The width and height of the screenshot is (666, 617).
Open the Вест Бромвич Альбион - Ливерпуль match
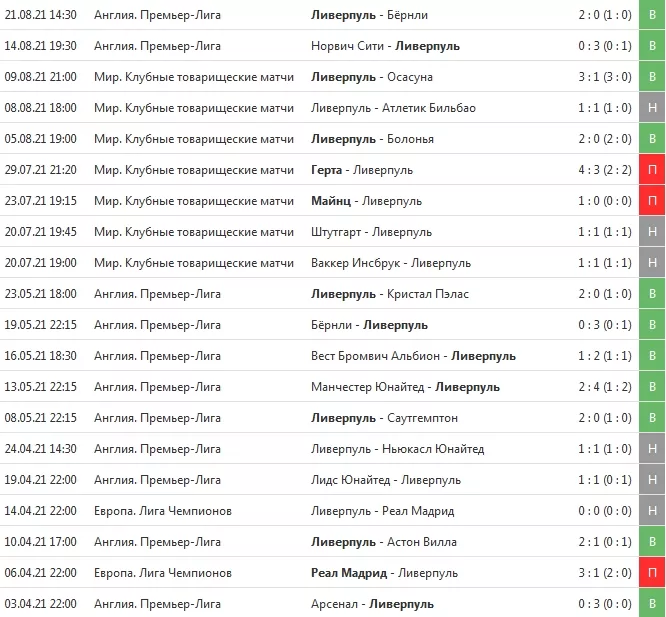point(413,356)
